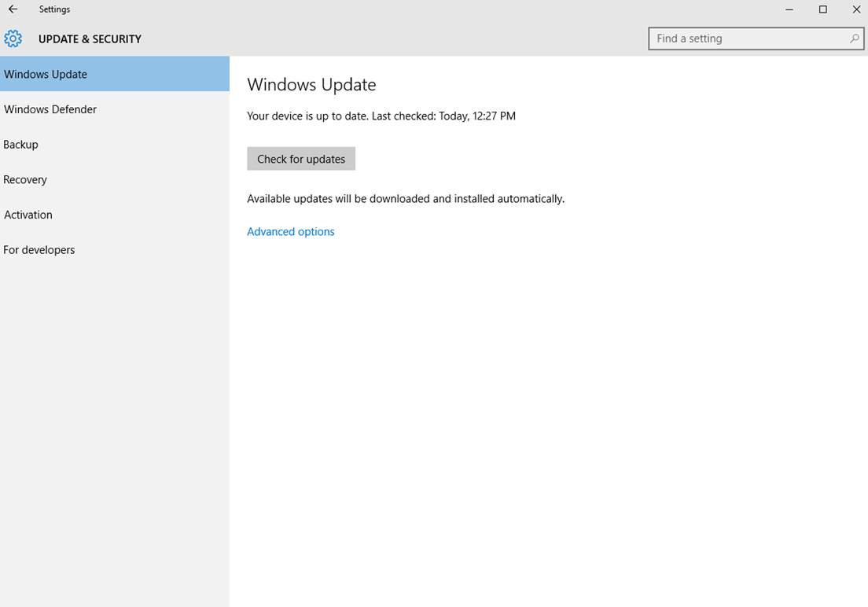Maximize the Settings window
This screenshot has height=607, width=868.
(x=823, y=9)
